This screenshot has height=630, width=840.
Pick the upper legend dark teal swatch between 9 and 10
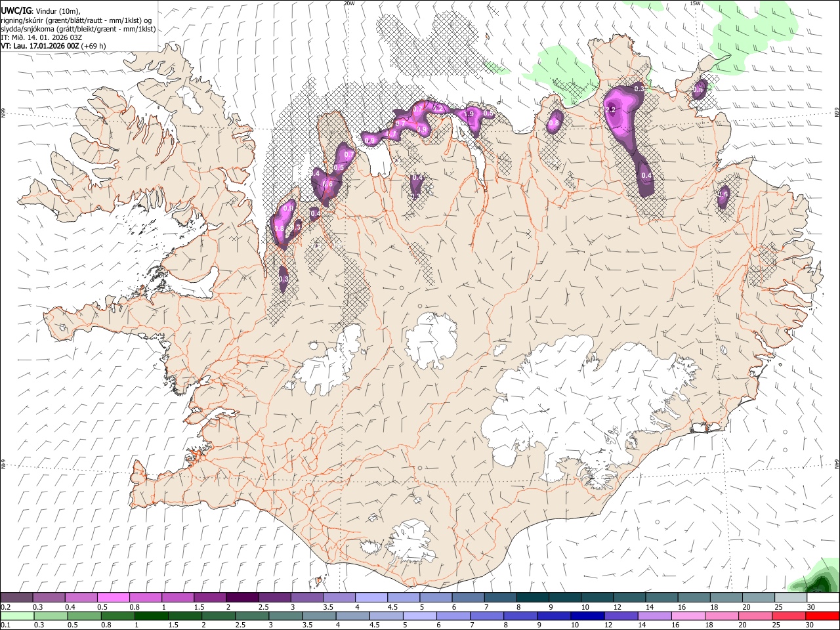[564, 598]
